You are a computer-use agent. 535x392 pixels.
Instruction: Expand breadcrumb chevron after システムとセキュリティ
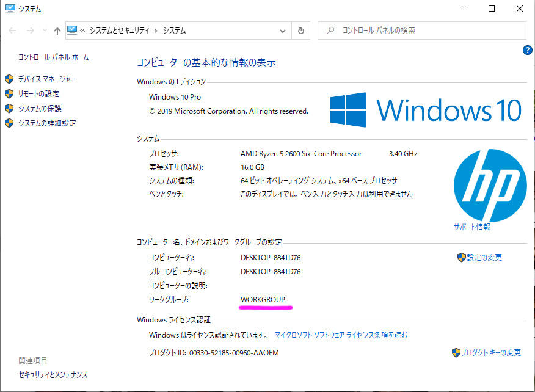click(156, 31)
